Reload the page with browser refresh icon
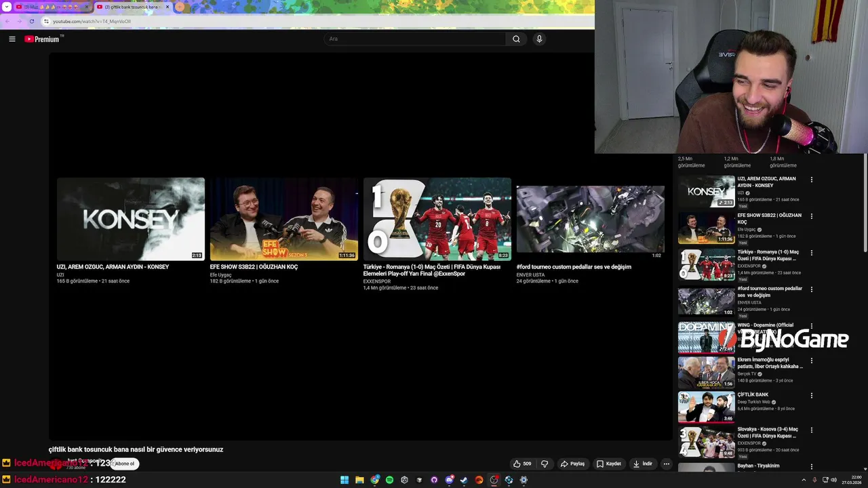This screenshot has width=868, height=488. pyautogui.click(x=32, y=21)
